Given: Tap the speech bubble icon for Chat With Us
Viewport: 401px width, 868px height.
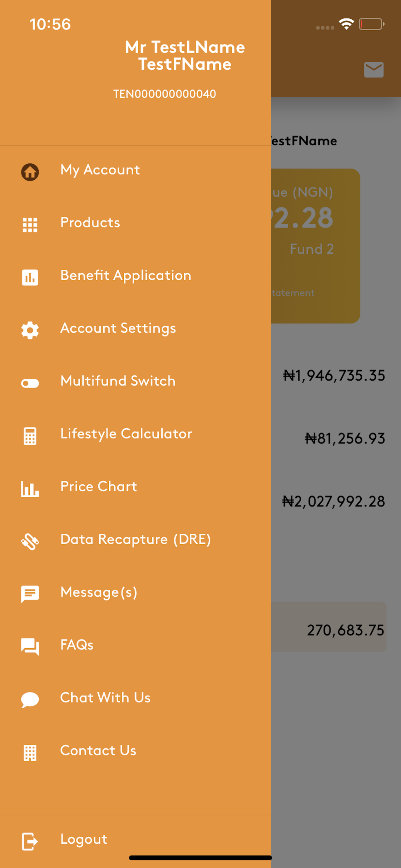Looking at the screenshot, I should tap(30, 700).
